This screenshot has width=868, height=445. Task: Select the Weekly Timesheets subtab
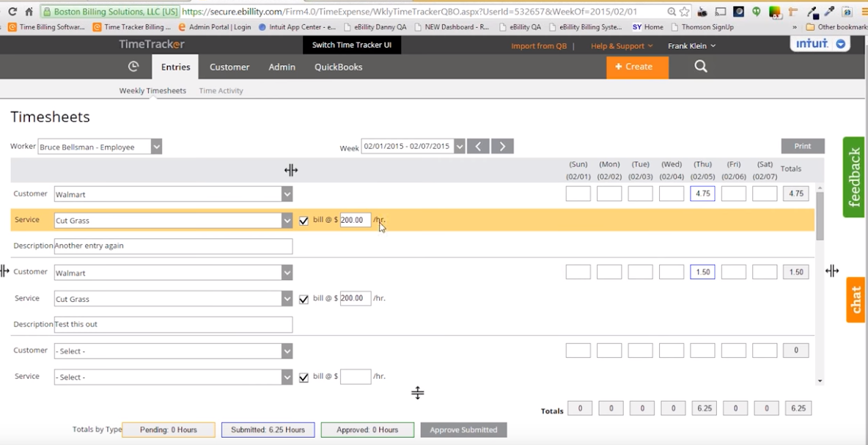click(x=152, y=91)
